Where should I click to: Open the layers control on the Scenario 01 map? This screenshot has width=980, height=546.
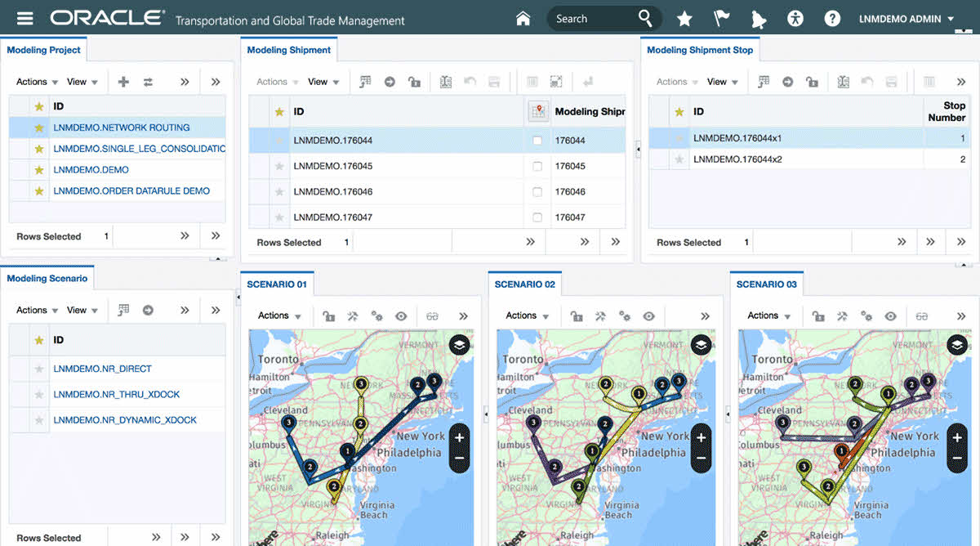[458, 345]
